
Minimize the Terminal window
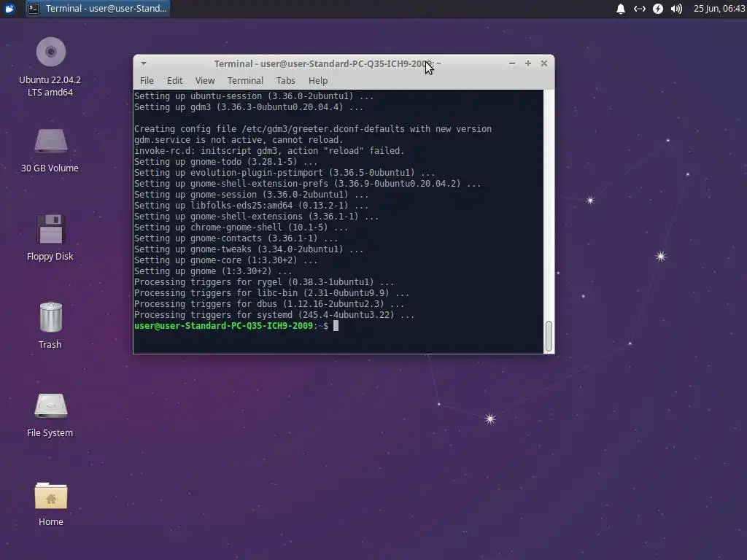512,63
